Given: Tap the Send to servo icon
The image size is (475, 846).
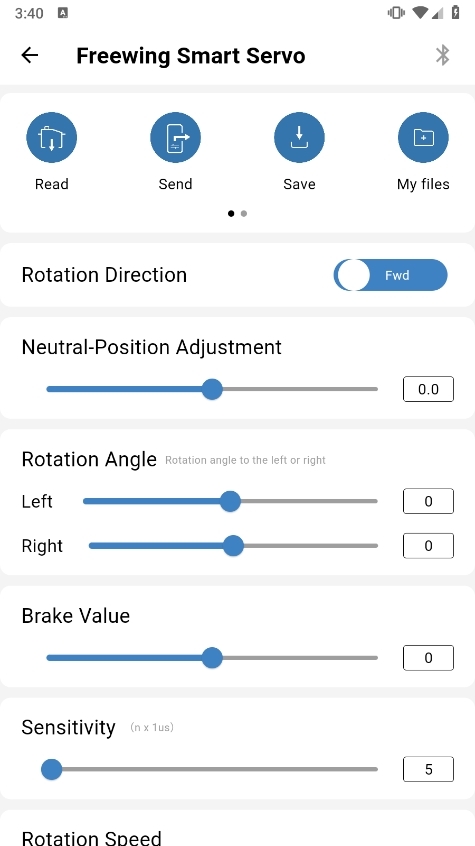Looking at the screenshot, I should click(x=175, y=138).
